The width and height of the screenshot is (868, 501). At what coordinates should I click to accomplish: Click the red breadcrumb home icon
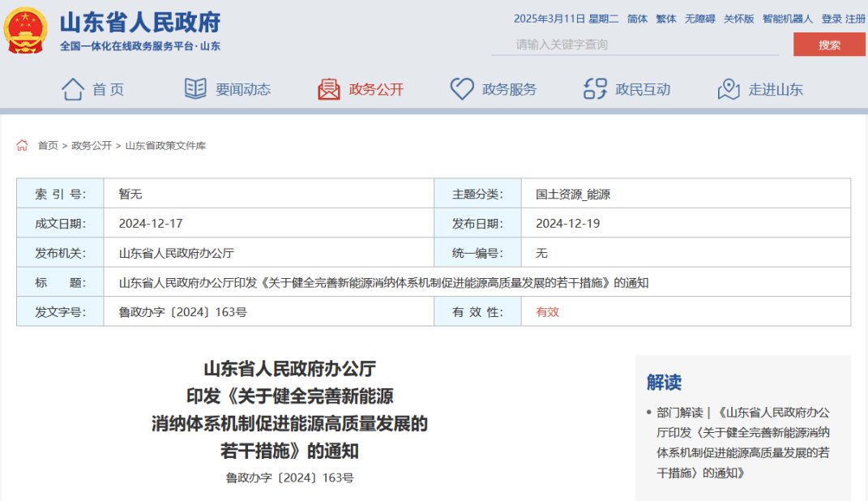[22, 146]
